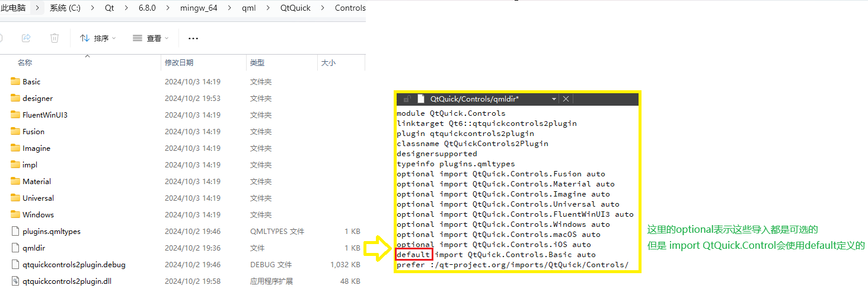Click the FluentWinUI3 folder icon
The height and width of the screenshot is (288, 868).
coord(15,115)
